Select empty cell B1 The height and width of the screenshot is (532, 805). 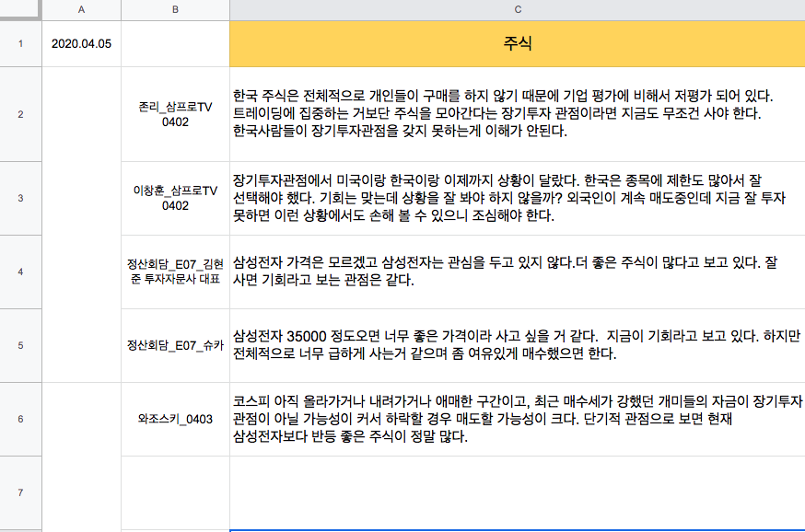click(x=175, y=43)
